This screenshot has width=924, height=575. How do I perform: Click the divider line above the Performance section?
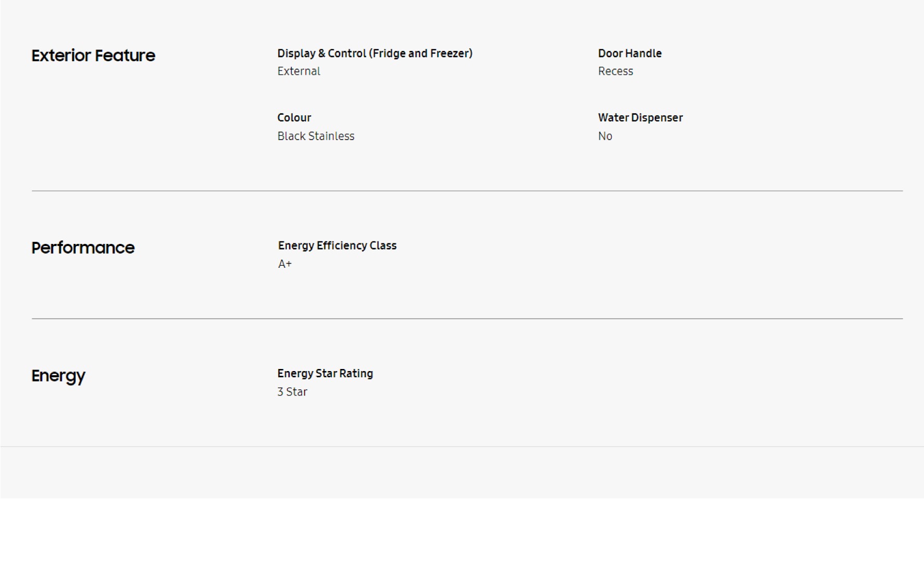467,191
